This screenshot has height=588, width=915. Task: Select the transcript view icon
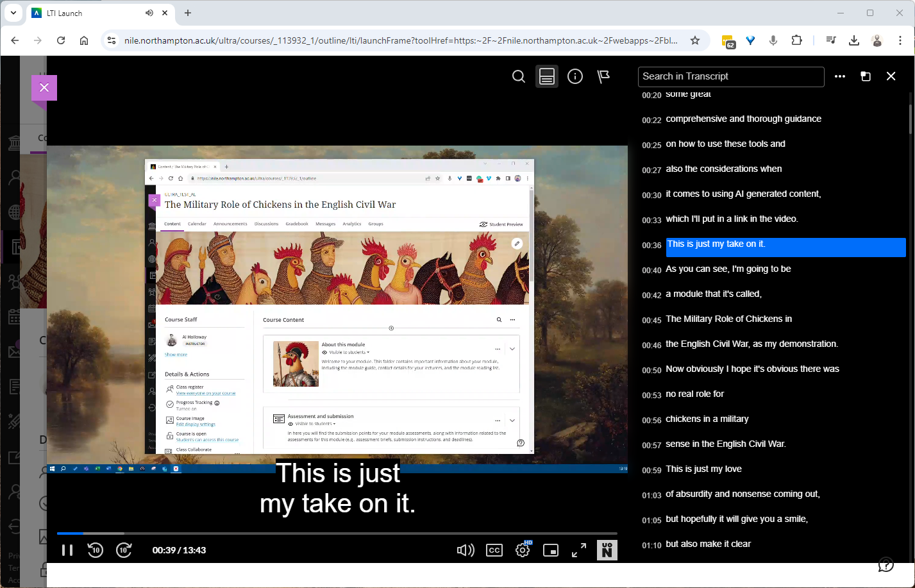click(546, 76)
